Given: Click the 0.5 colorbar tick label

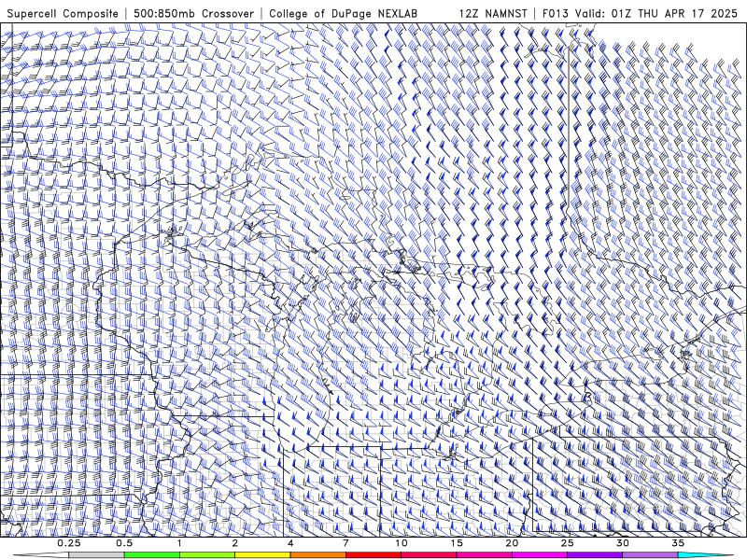Looking at the screenshot, I should 124,543.
